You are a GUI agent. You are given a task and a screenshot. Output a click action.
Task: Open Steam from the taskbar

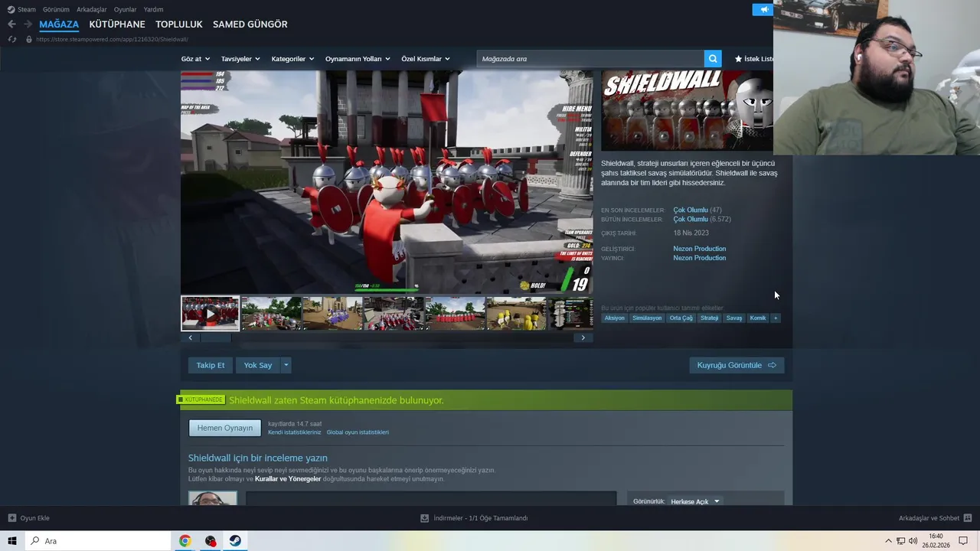235,541
